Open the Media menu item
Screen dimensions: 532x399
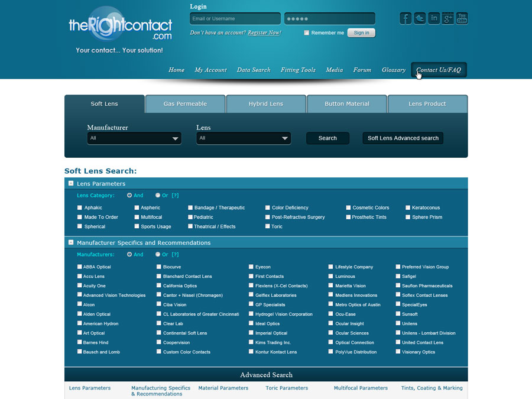(335, 70)
